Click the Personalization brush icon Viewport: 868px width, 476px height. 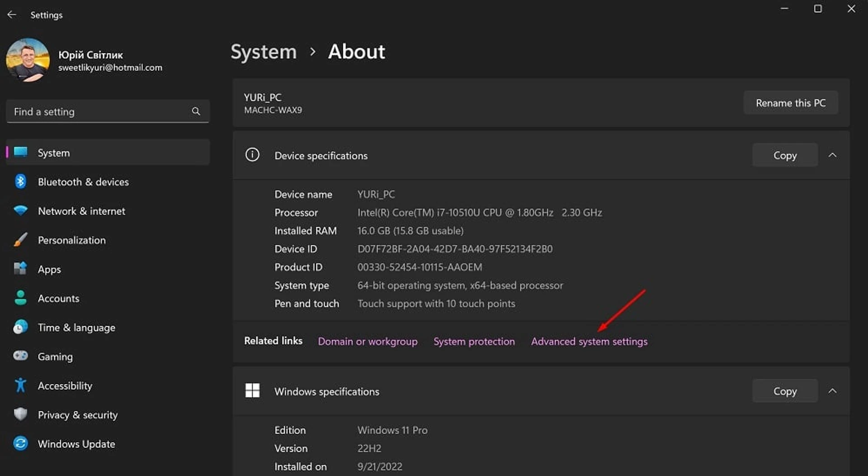pos(20,240)
